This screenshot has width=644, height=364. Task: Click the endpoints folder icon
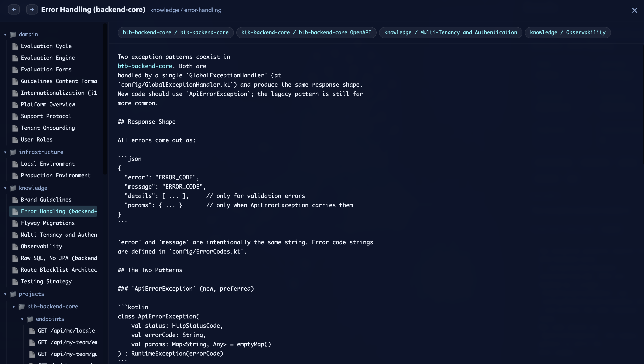click(x=30, y=319)
